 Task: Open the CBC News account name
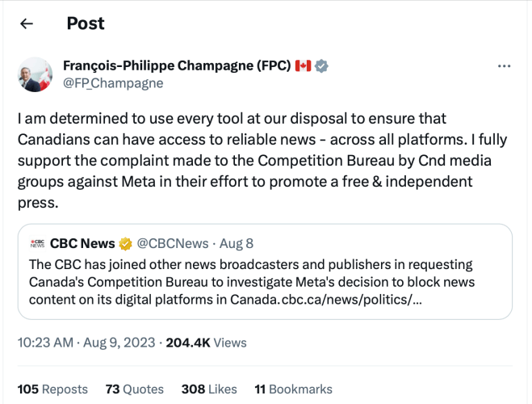pyautogui.click(x=82, y=242)
